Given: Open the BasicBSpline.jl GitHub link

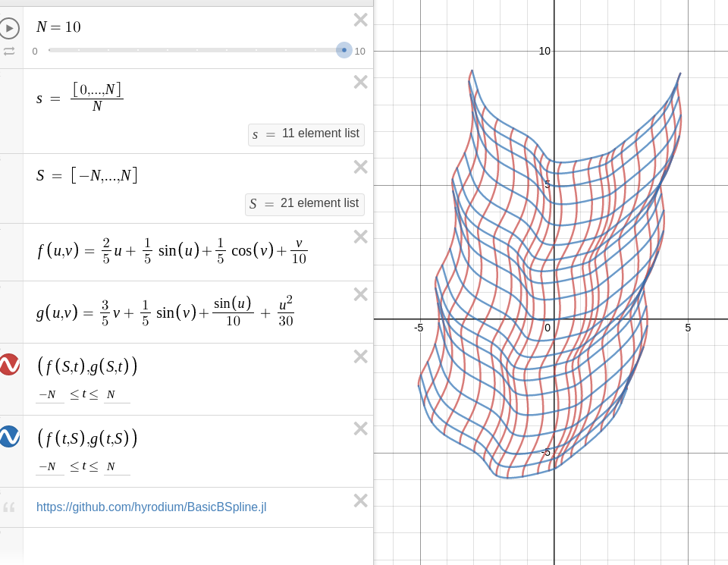Looking at the screenshot, I should pyautogui.click(x=151, y=507).
